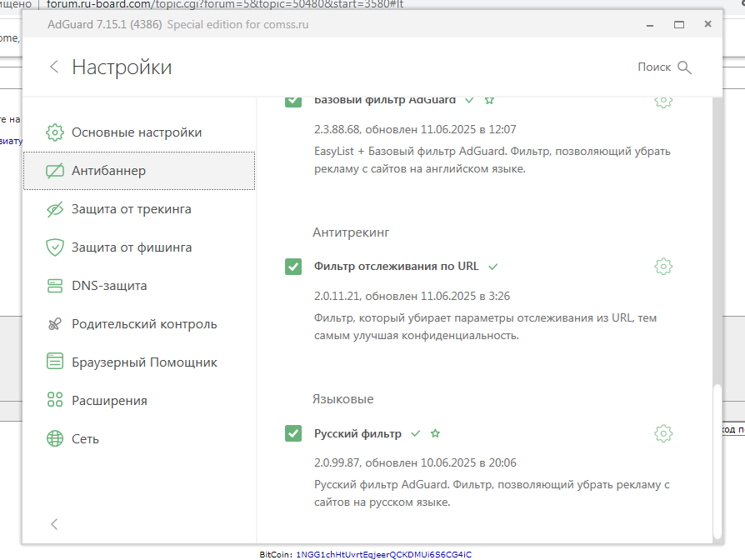Click the filter list scrollbar thumb
Image resolution: width=745 pixels, height=560 pixels.
[x=717, y=461]
